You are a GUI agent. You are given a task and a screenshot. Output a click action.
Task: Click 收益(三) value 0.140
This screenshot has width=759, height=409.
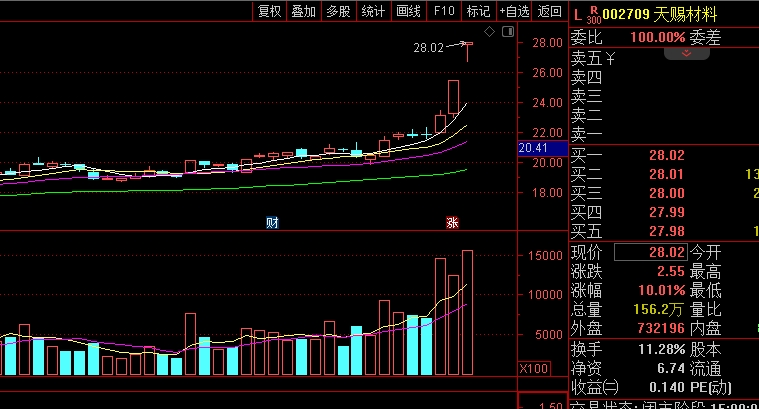point(667,387)
